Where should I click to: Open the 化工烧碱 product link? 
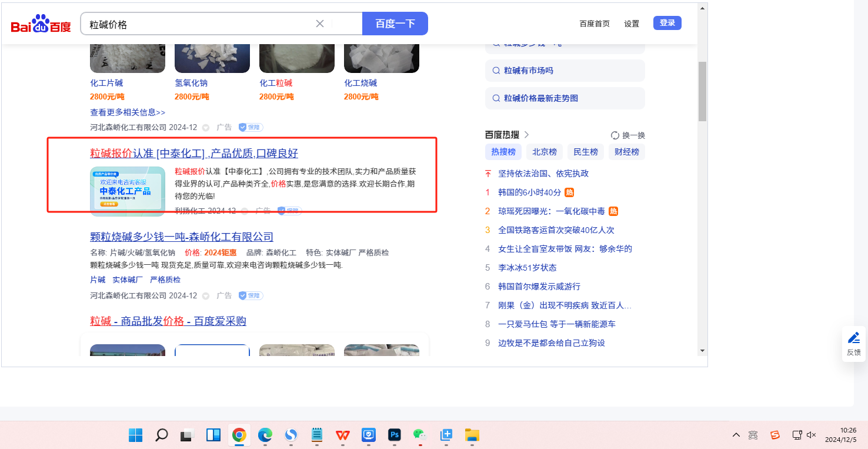[360, 83]
